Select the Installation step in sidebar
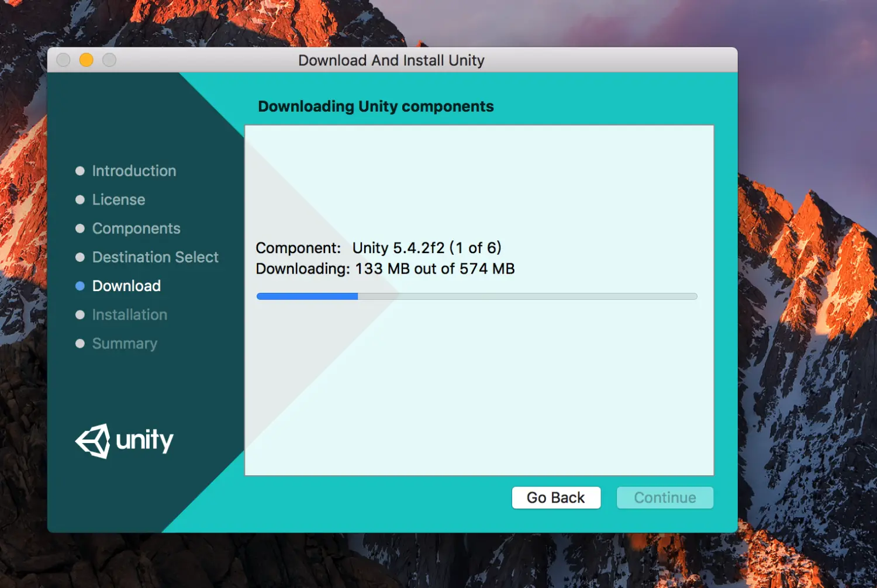This screenshot has height=588, width=877. 121,314
